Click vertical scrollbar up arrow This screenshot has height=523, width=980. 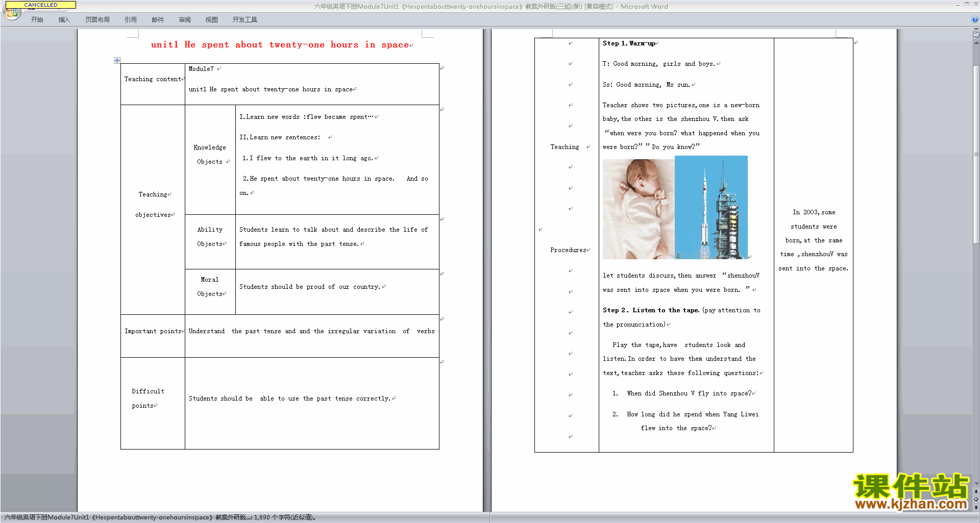click(976, 43)
